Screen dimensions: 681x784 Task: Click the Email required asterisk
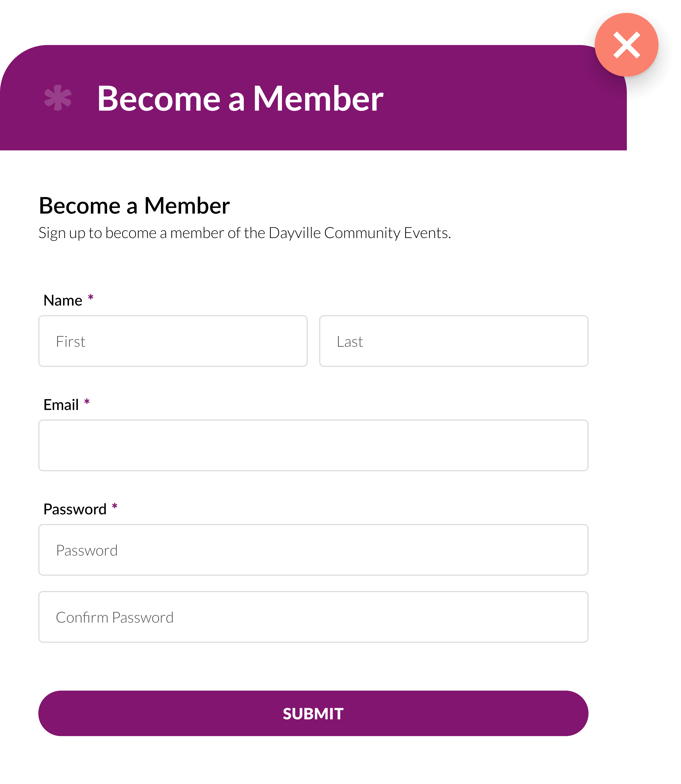(x=87, y=402)
